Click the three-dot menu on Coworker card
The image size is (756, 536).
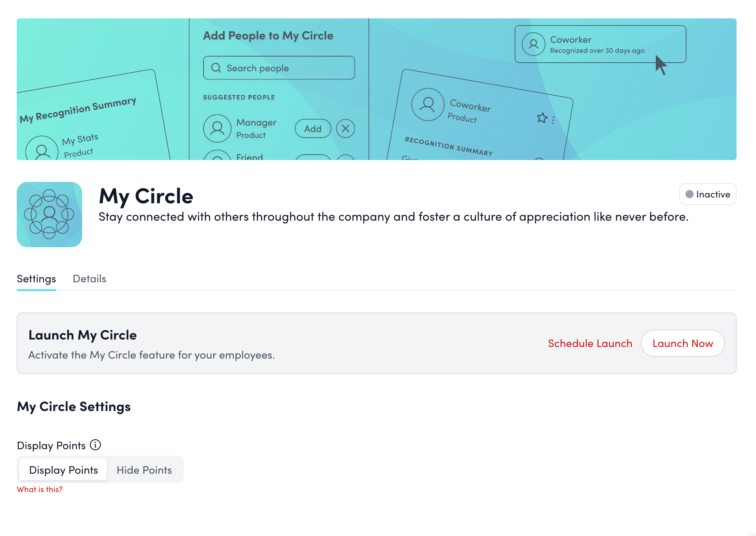tap(553, 120)
